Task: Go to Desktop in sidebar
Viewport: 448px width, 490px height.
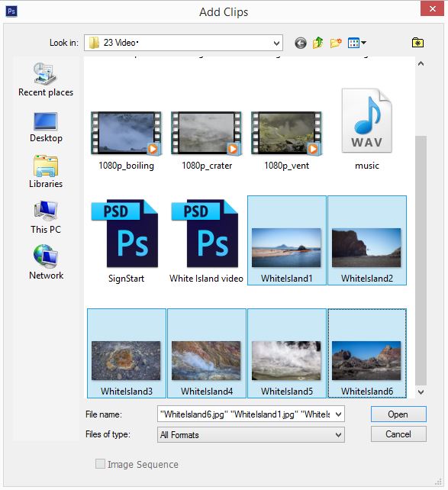Action: tap(46, 127)
